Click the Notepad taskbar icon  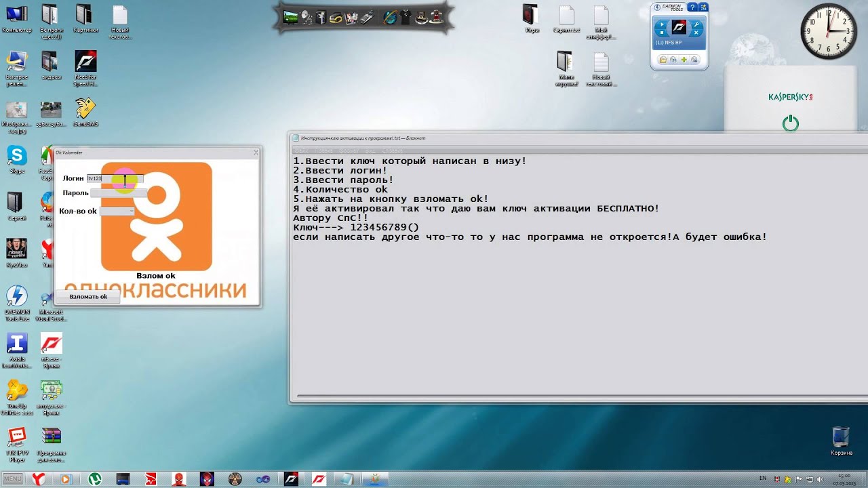tap(347, 479)
